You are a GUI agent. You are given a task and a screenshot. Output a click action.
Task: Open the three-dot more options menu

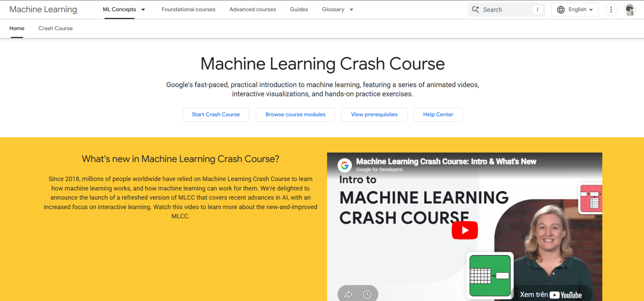pyautogui.click(x=611, y=10)
